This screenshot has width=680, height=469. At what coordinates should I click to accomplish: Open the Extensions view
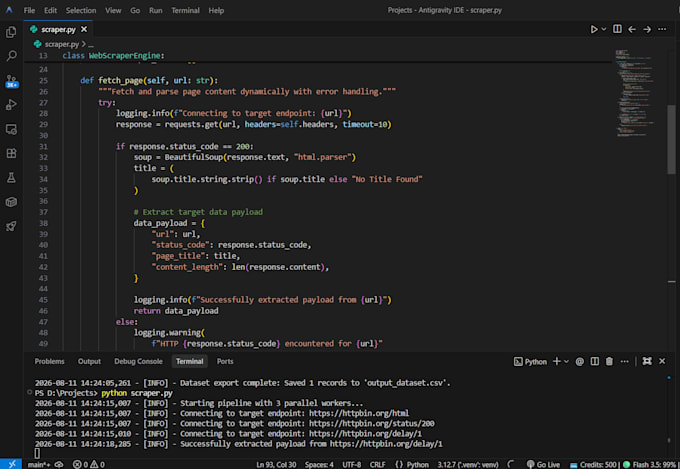click(x=11, y=153)
